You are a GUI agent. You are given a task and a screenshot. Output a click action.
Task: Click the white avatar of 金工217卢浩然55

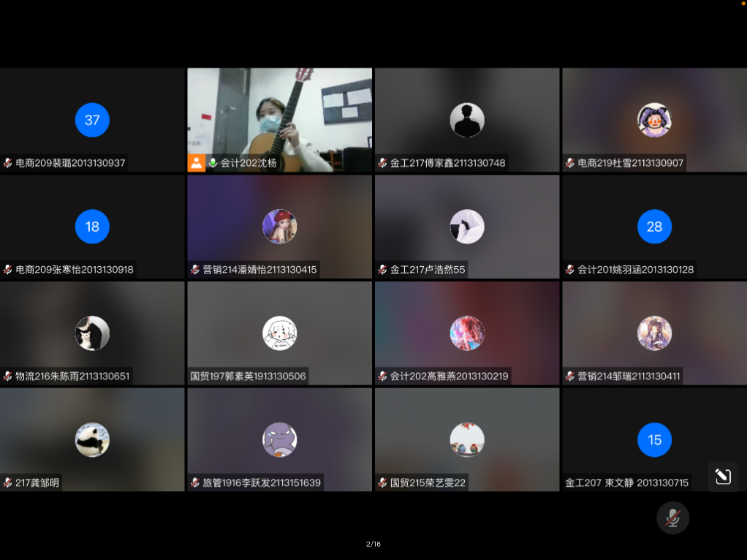click(x=467, y=227)
